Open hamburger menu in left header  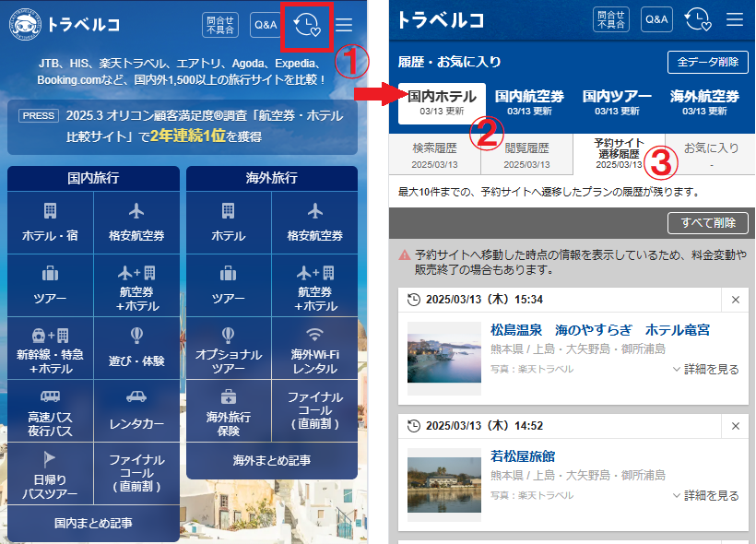344,25
